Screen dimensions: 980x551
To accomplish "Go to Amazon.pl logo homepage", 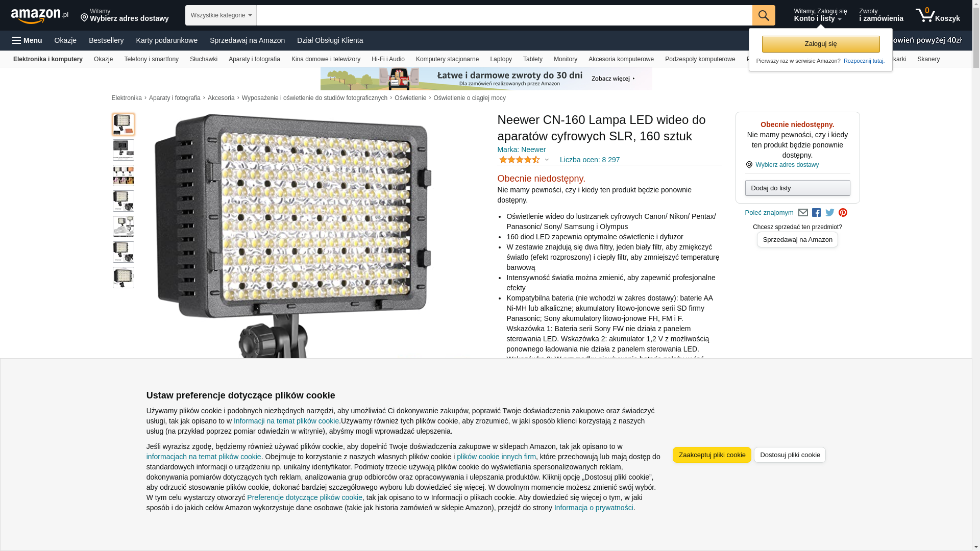I will point(40,16).
